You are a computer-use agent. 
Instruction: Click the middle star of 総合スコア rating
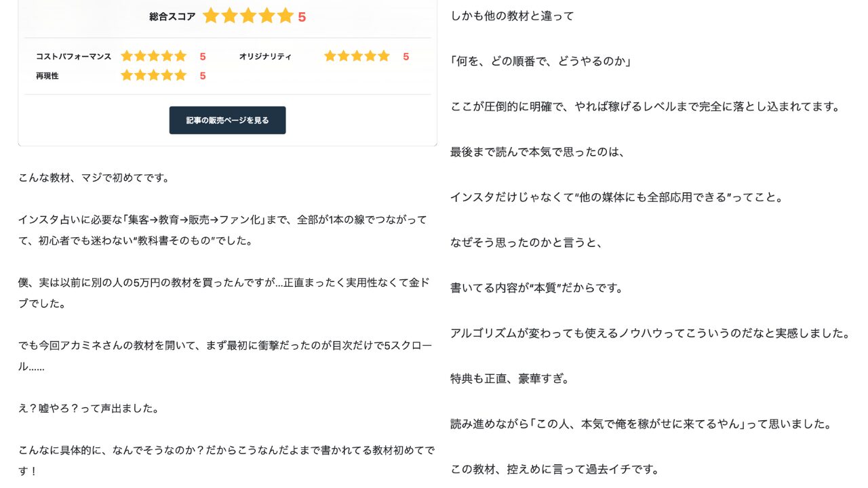248,16
